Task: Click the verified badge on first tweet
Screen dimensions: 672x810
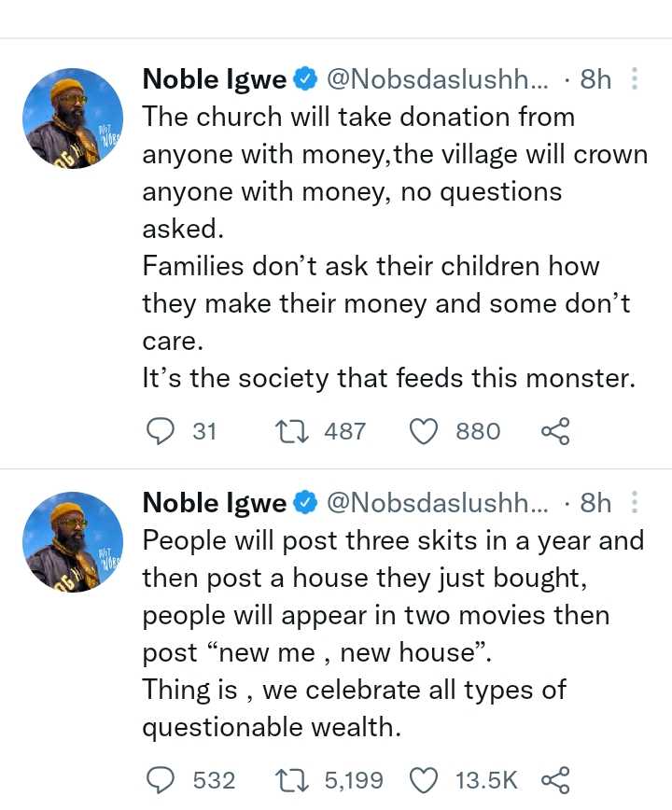Action: (x=305, y=80)
